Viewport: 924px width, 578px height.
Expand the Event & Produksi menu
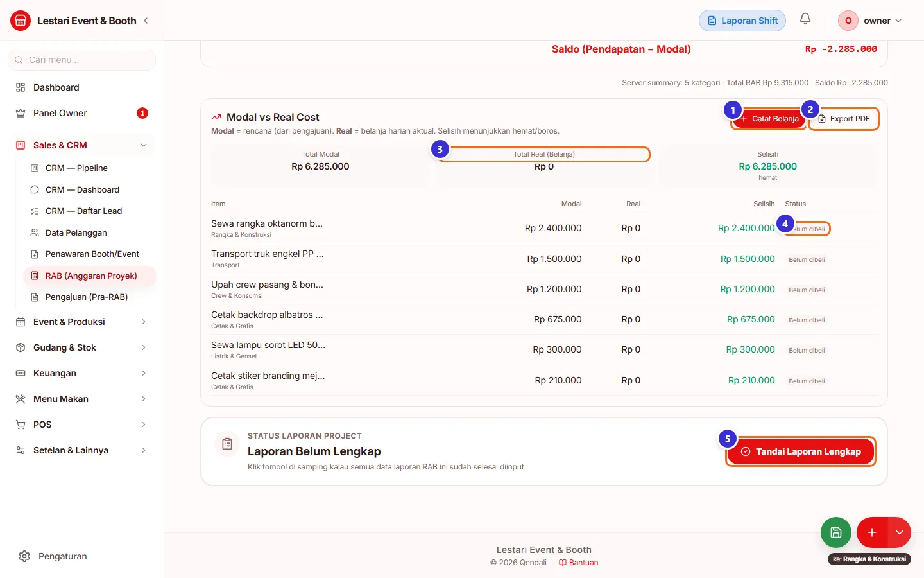144,322
